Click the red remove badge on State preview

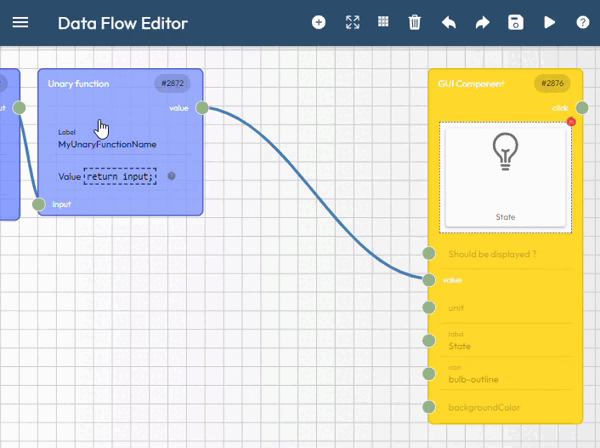(570, 122)
